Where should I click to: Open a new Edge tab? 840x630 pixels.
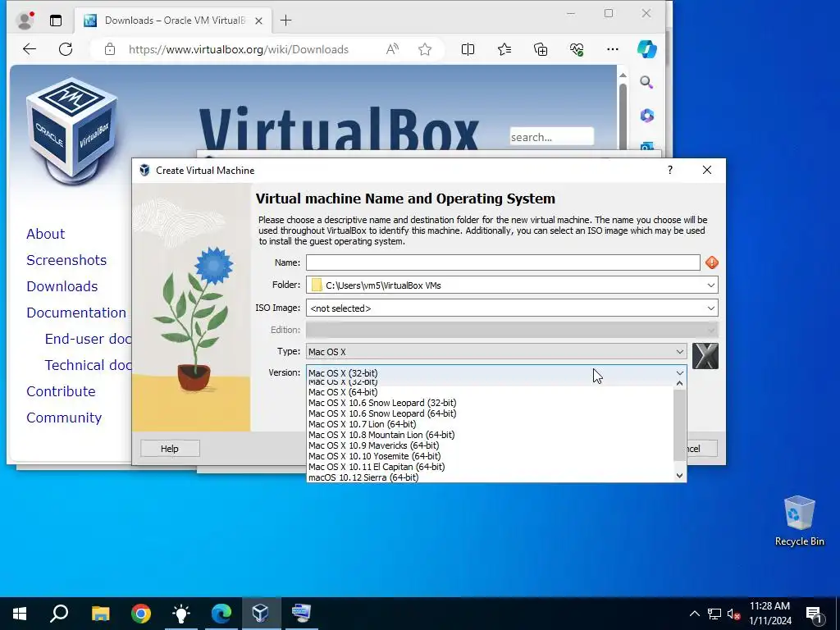click(286, 21)
